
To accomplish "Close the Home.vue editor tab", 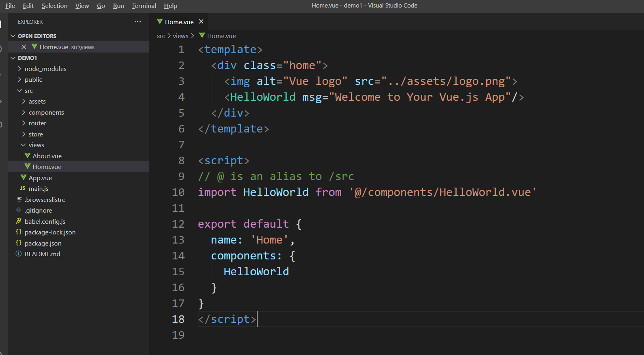I will [x=201, y=21].
